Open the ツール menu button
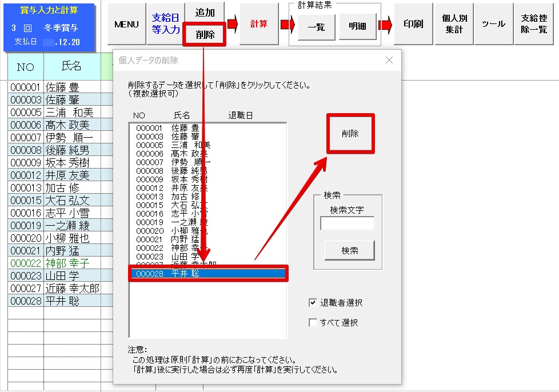This screenshot has height=392, width=559. (x=493, y=24)
